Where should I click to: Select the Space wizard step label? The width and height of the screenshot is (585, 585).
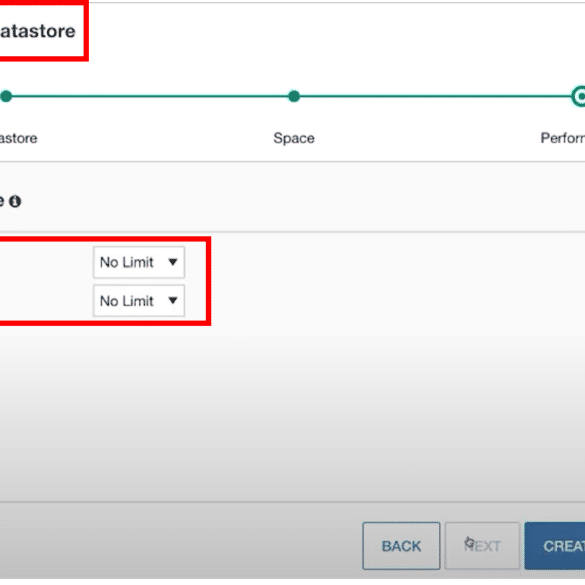click(294, 138)
